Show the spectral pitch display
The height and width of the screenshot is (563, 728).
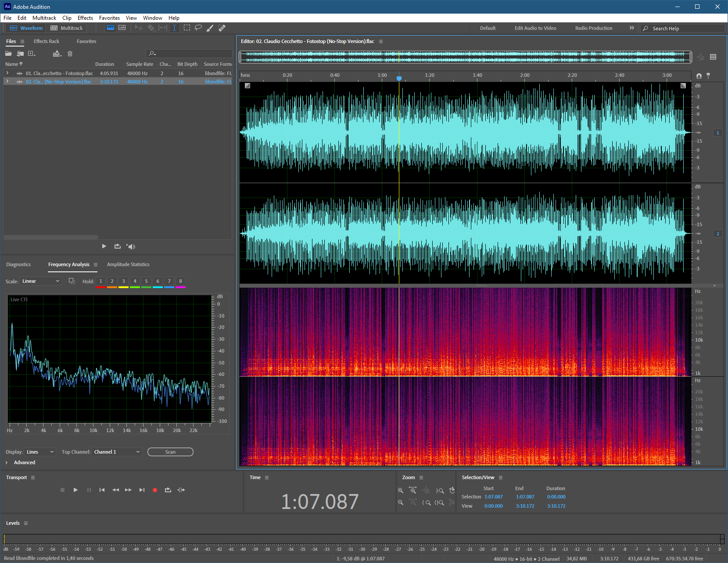click(x=122, y=28)
